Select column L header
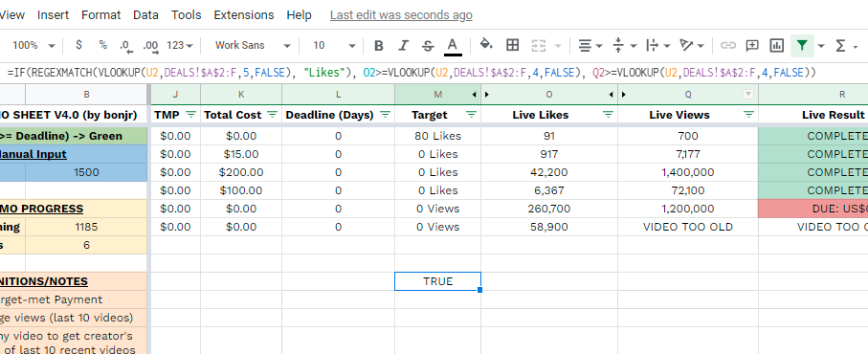Image resolution: width=868 pixels, height=354 pixels. click(x=338, y=95)
